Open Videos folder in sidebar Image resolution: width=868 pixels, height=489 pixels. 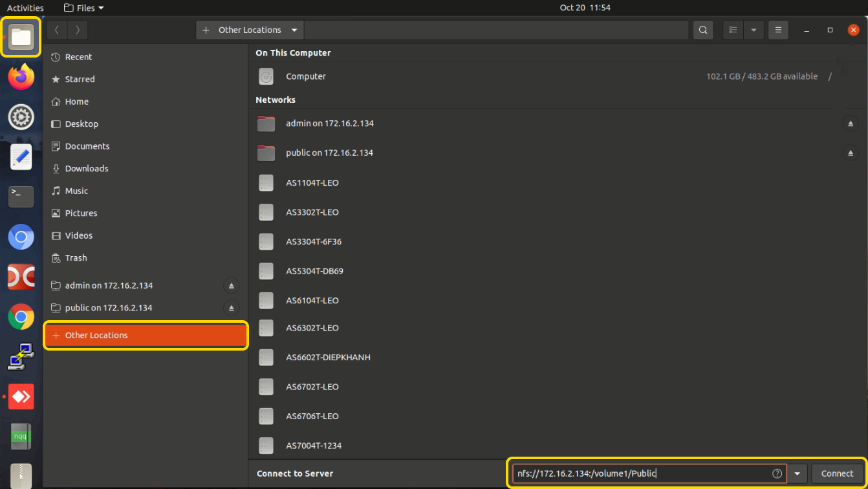146,235
